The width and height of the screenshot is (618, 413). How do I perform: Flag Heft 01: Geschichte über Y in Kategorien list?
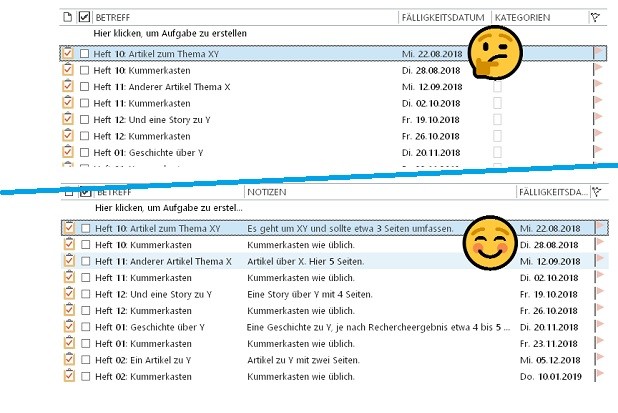click(598, 152)
